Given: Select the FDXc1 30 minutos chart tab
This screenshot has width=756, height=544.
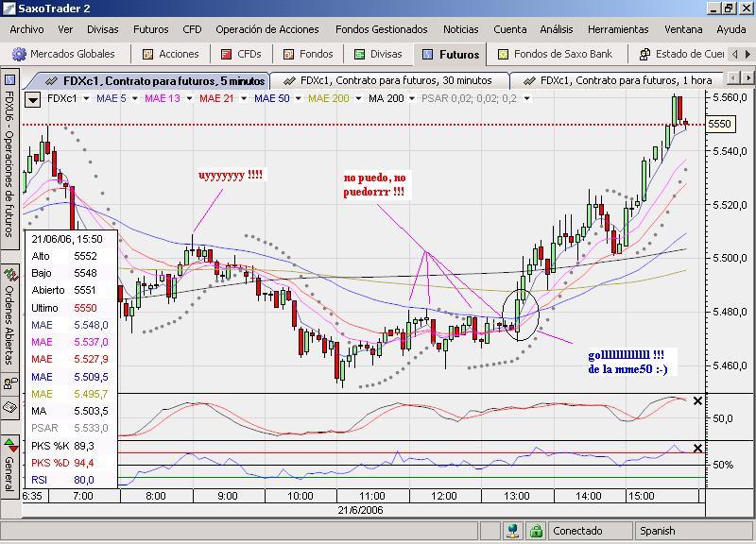Looking at the screenshot, I should coord(388,80).
